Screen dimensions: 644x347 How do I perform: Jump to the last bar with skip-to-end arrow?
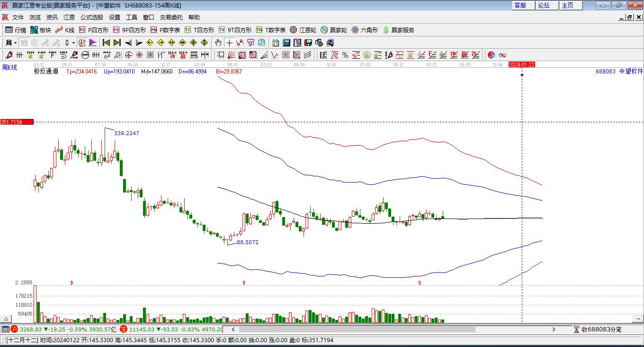click(117, 43)
